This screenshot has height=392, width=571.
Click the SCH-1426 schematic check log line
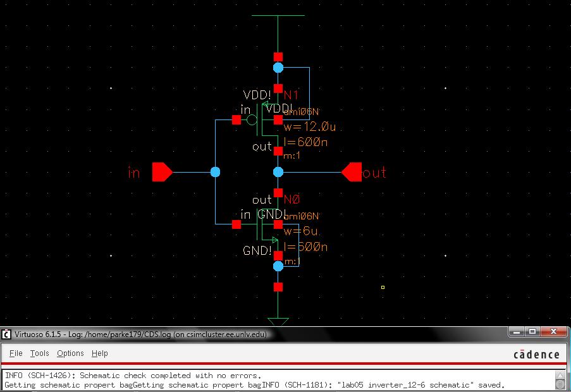[x=133, y=376]
